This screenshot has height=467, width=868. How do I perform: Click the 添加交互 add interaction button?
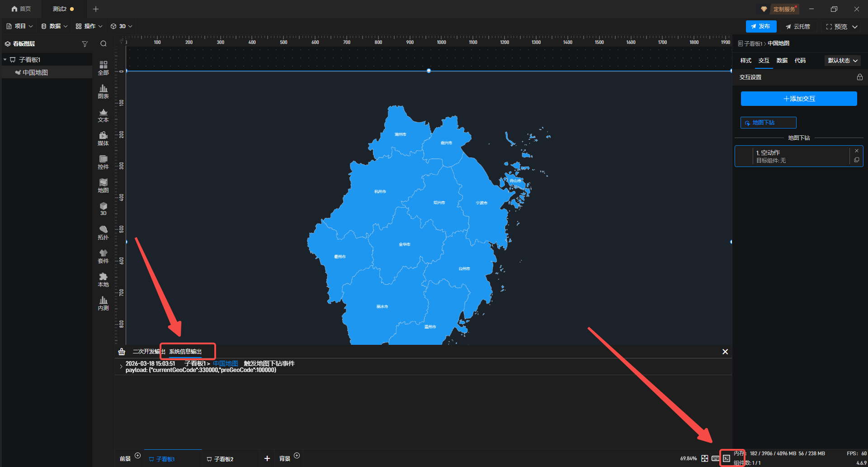[x=798, y=99]
